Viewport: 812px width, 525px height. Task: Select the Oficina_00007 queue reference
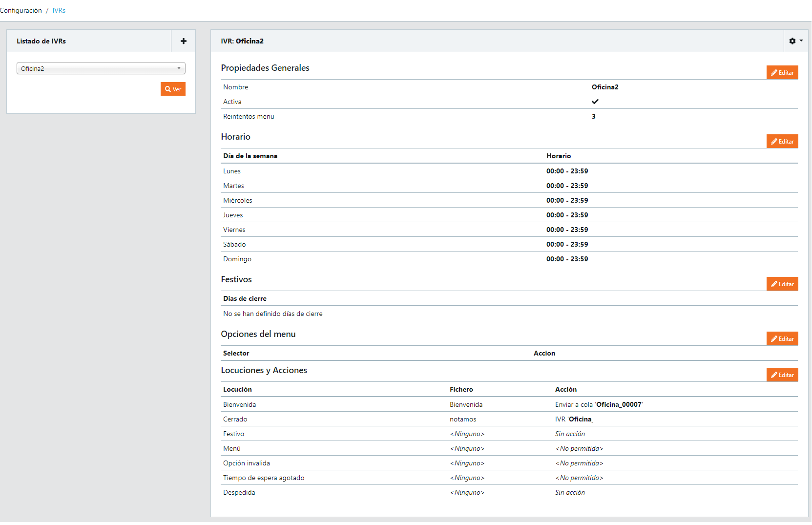[x=619, y=404]
